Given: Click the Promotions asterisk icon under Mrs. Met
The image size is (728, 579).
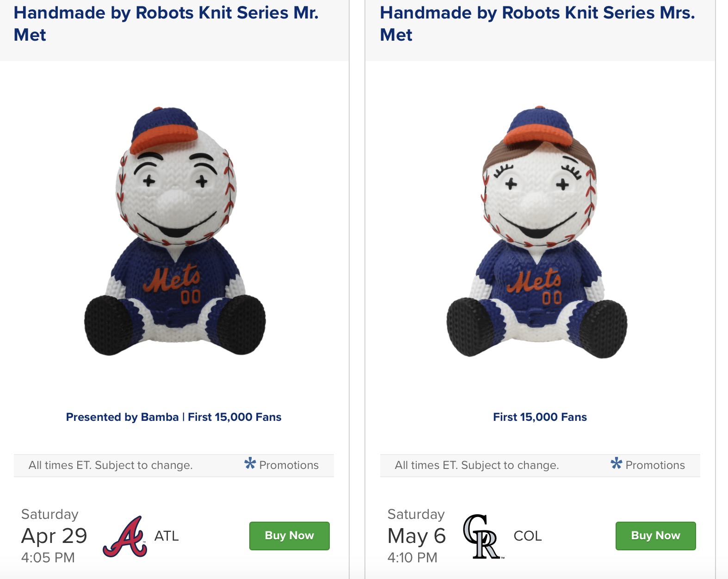Looking at the screenshot, I should click(x=616, y=463).
